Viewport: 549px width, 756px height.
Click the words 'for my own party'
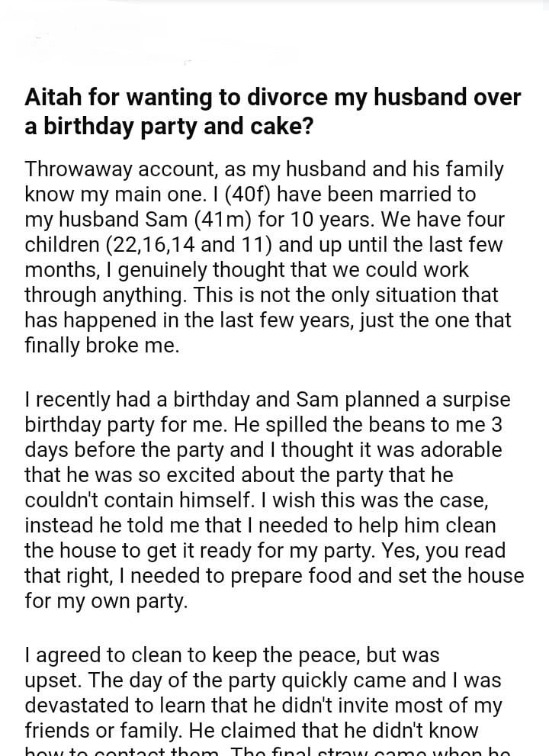(x=105, y=601)
